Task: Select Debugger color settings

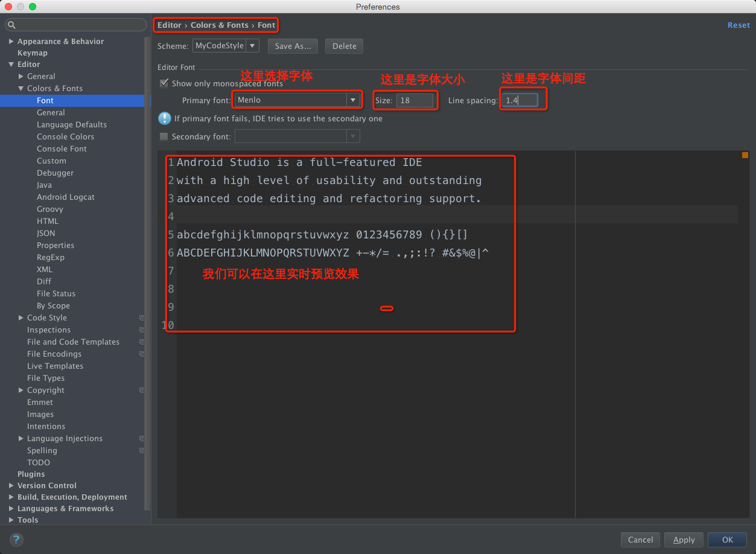Action: click(x=55, y=173)
